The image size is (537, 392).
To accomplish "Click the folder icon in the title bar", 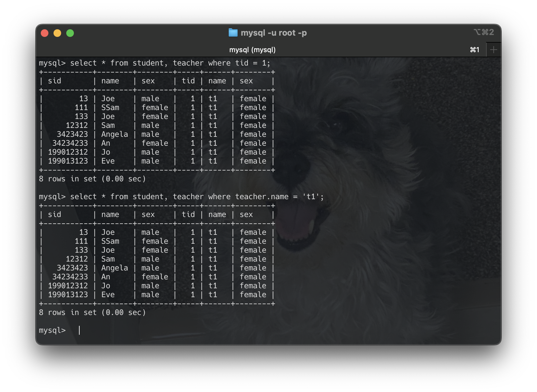I will pyautogui.click(x=233, y=32).
